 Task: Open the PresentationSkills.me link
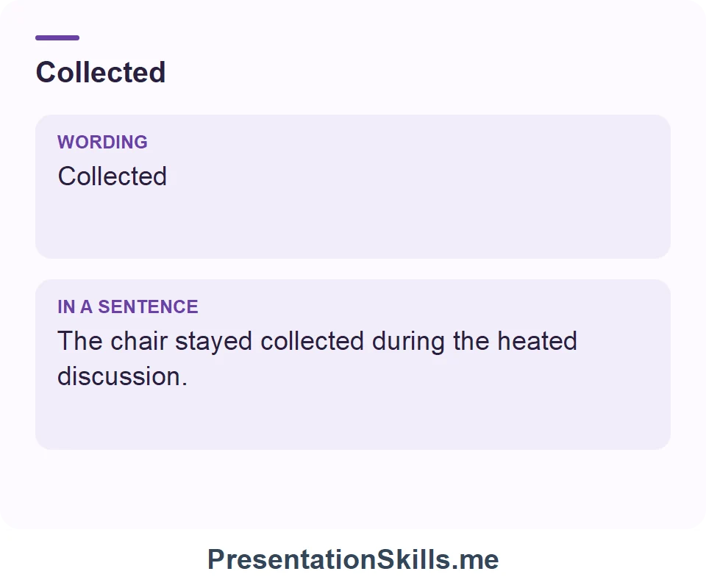coord(353,559)
